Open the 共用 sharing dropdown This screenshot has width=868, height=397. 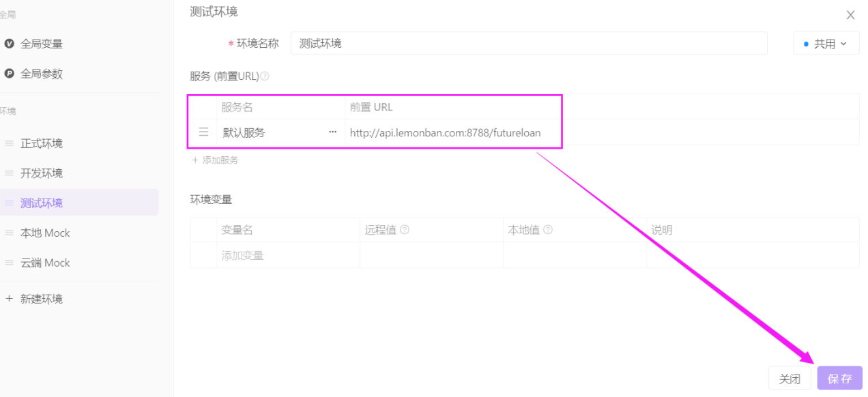tap(826, 43)
